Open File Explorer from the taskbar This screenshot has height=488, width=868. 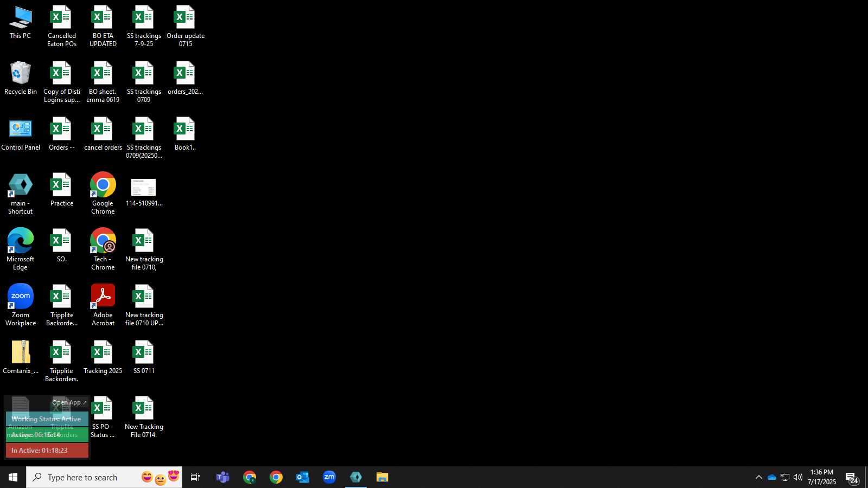click(x=382, y=477)
